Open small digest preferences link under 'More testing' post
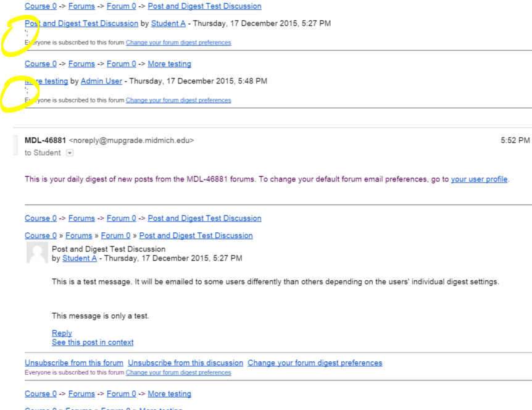The height and width of the screenshot is (410, 532). [x=178, y=100]
